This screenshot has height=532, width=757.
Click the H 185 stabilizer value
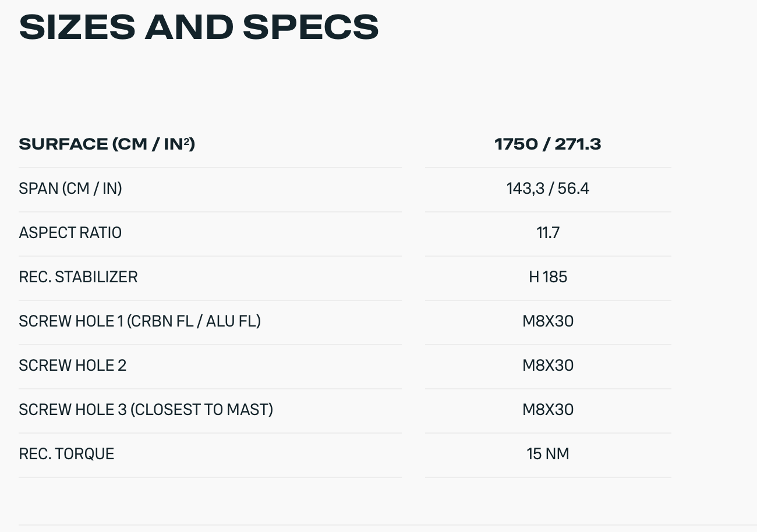pos(548,277)
